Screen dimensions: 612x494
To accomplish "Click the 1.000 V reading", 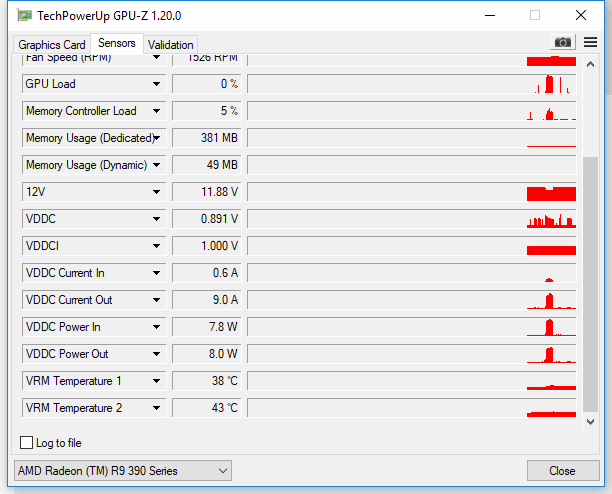I will coord(207,246).
